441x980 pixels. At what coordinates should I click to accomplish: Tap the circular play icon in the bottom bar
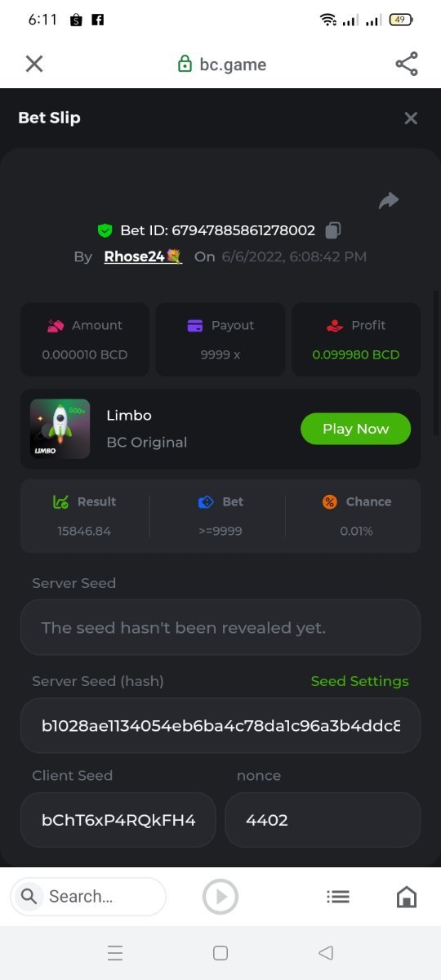220,897
